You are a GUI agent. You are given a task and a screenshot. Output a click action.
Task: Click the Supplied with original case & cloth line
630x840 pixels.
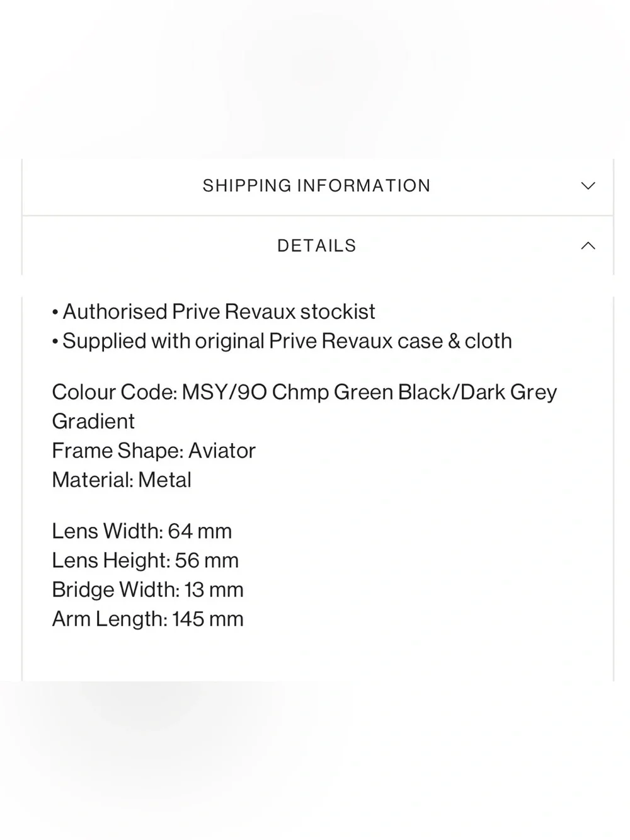click(x=282, y=341)
